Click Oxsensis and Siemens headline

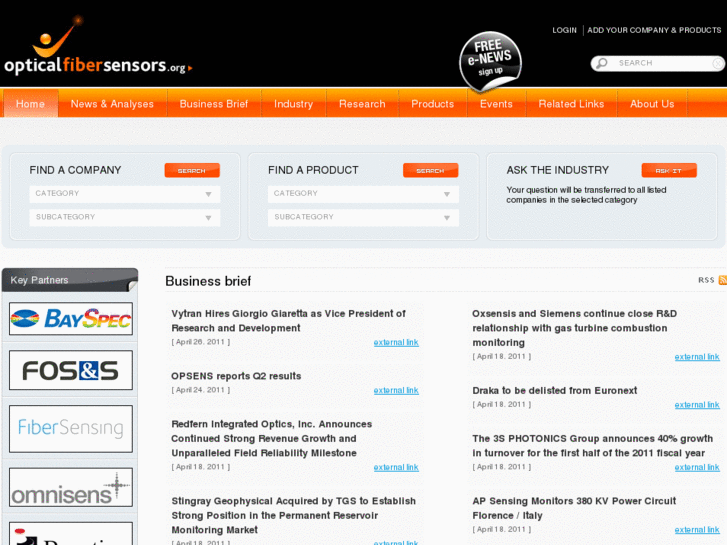pyautogui.click(x=574, y=328)
